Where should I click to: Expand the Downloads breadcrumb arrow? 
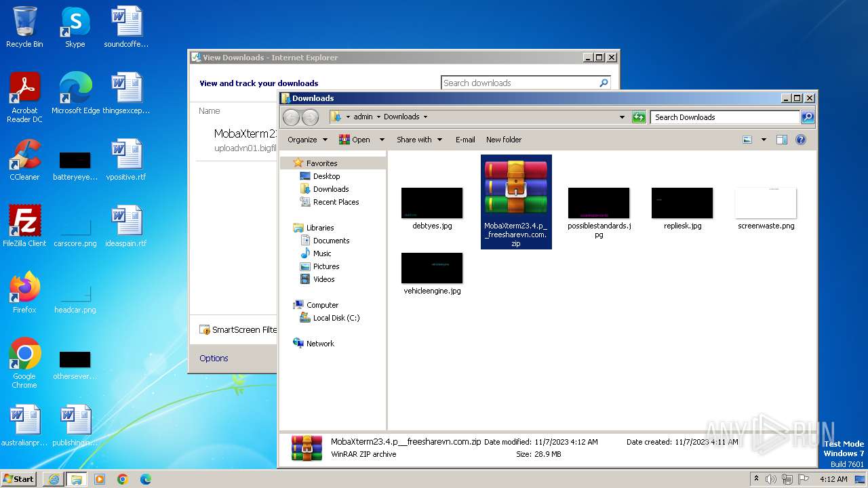point(426,117)
